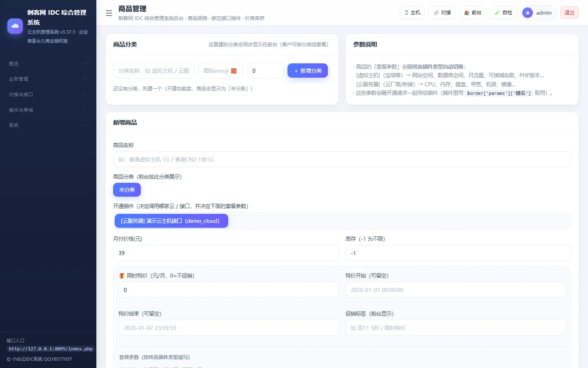Click the $order['params']['键名'] code snippet
588x368 pixels.
[499, 93]
